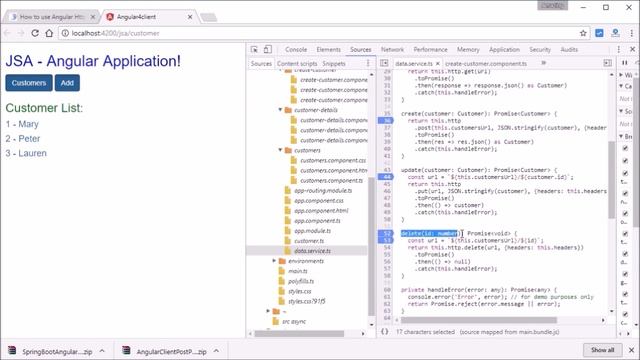Close the Angular4client browser tab
The width and height of the screenshot is (640, 360).
click(190, 17)
